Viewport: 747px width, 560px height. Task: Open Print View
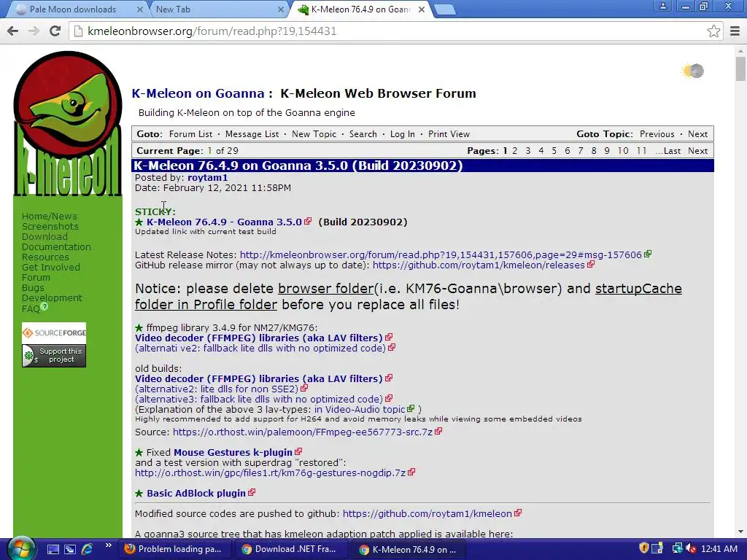click(449, 134)
